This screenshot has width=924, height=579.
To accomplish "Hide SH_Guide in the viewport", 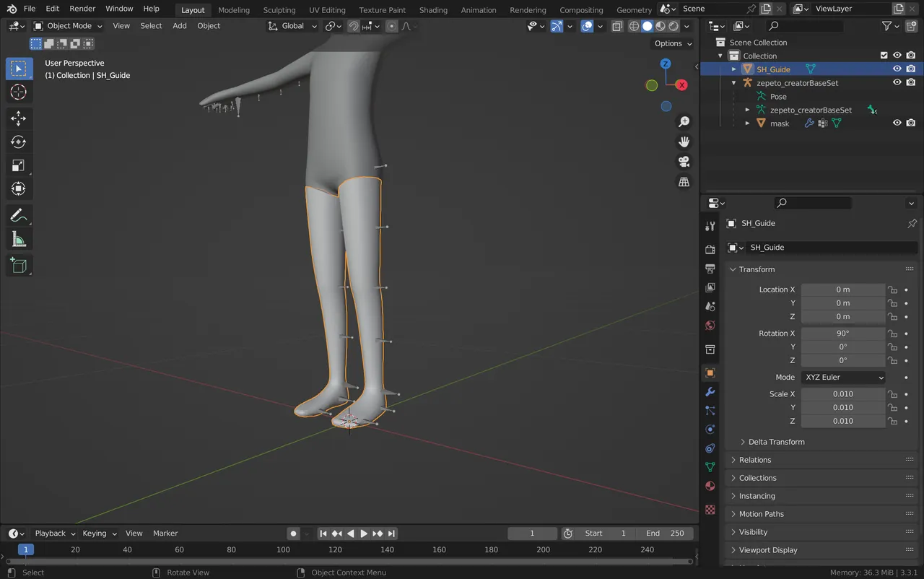I will coord(897,69).
